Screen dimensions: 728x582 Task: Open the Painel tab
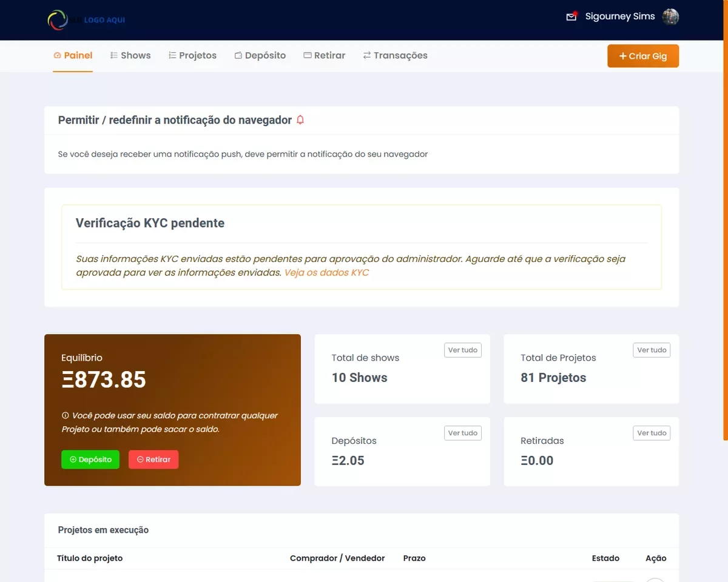pos(73,56)
